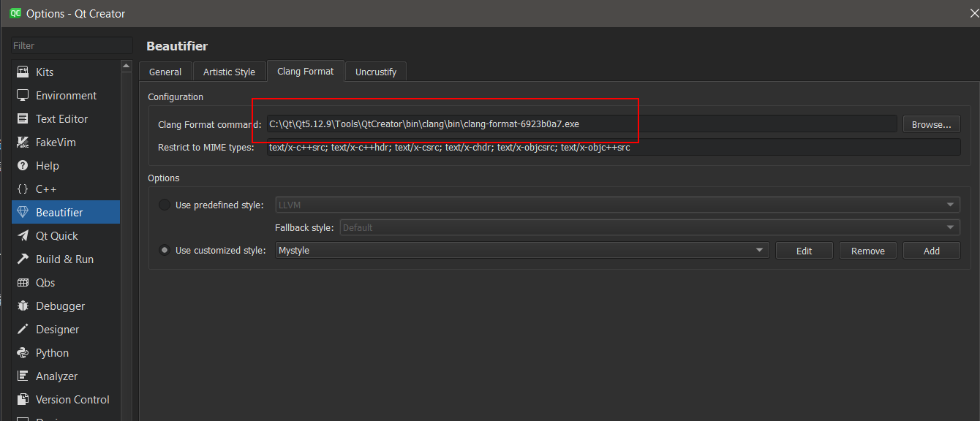
Task: Open the customized style Mystyle dropdown
Action: point(522,250)
